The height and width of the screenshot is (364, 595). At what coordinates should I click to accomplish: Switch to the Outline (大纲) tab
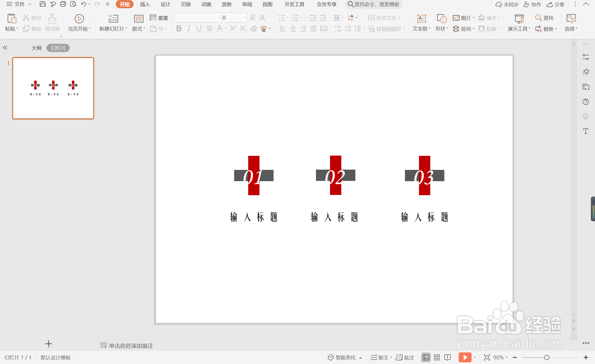(36, 48)
